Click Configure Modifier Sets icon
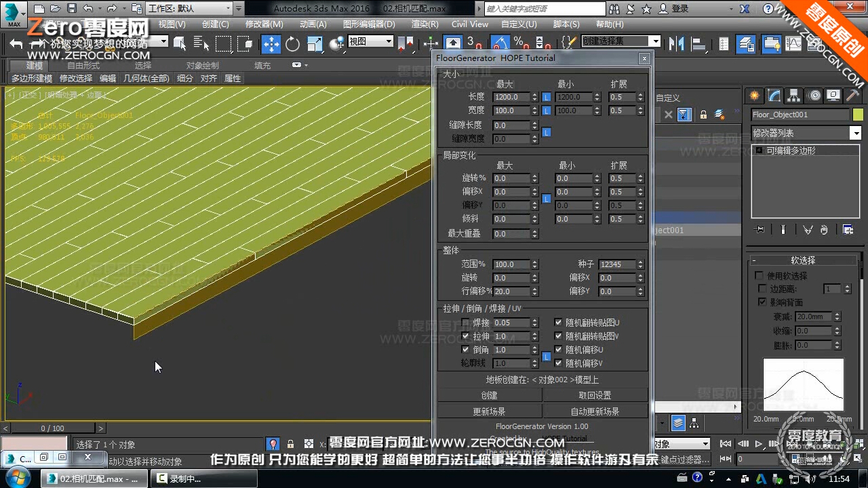The width and height of the screenshot is (868, 488). [848, 230]
